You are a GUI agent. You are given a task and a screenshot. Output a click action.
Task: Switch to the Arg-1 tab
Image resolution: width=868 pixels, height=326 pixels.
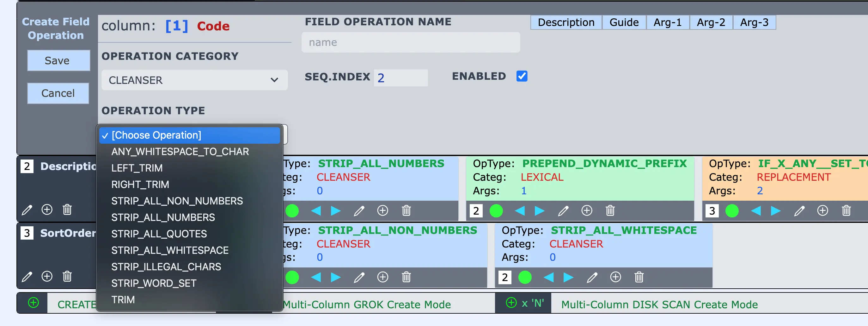pyautogui.click(x=668, y=22)
